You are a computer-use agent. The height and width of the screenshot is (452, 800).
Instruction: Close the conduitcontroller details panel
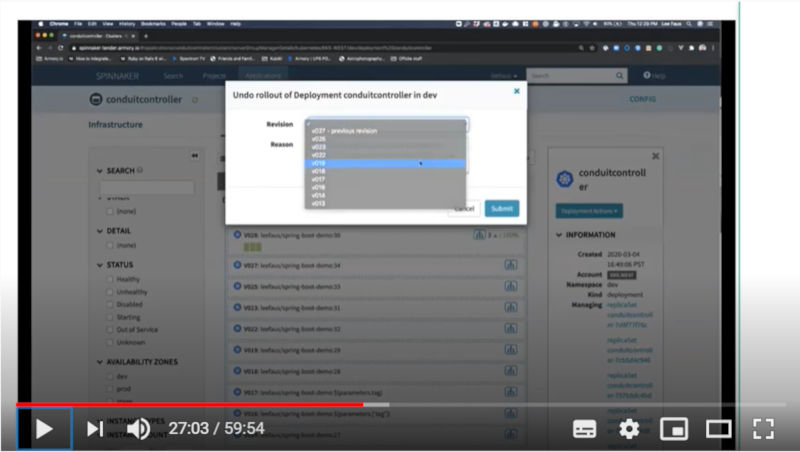click(656, 156)
